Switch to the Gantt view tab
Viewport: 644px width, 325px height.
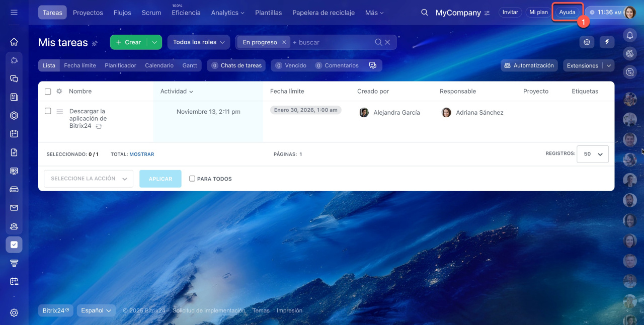pyautogui.click(x=190, y=65)
